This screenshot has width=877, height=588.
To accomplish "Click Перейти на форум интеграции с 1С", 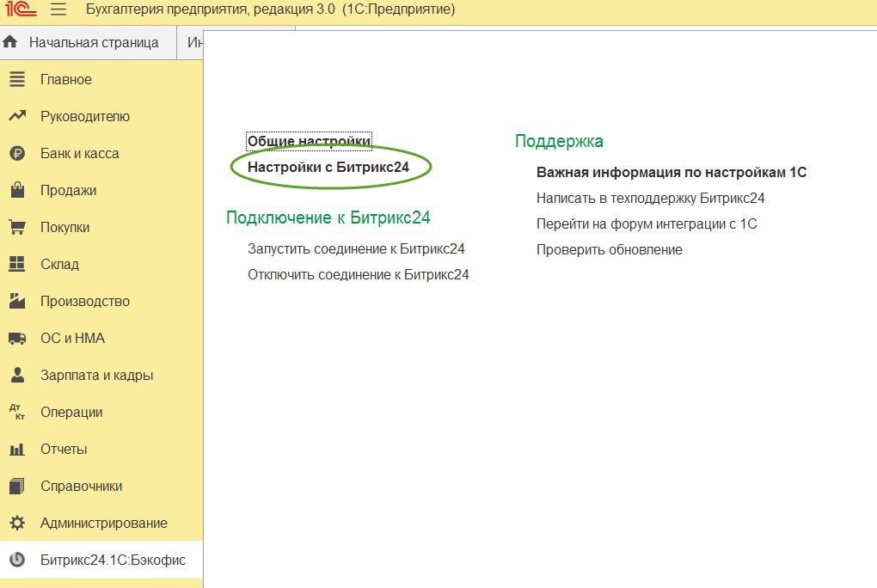I will 647,224.
